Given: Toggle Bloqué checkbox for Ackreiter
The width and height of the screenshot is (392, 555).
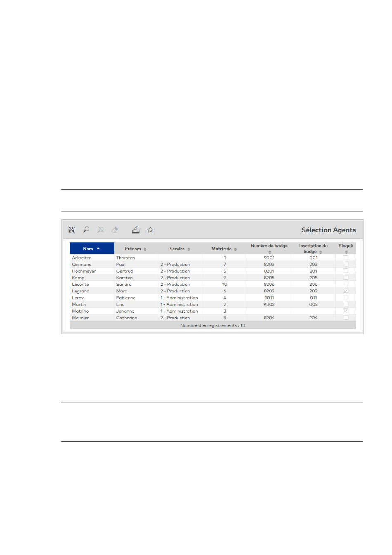Looking at the screenshot, I should pos(346,258).
